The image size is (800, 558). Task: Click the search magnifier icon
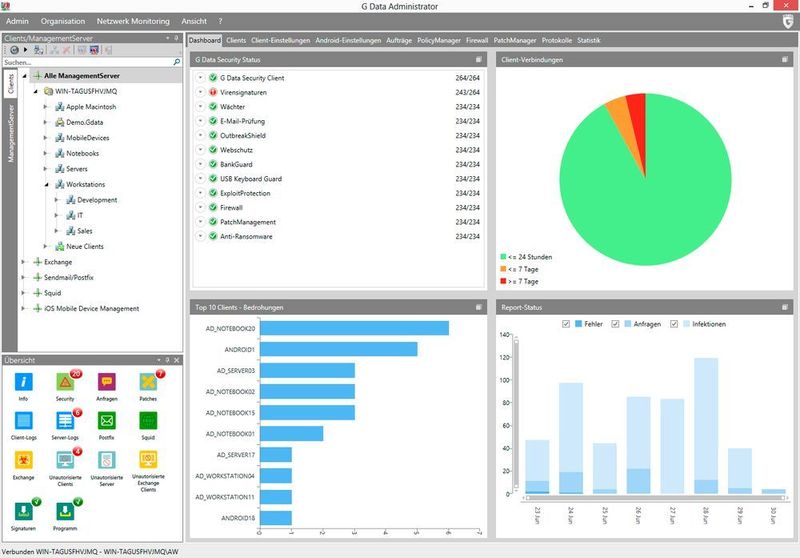(177, 62)
